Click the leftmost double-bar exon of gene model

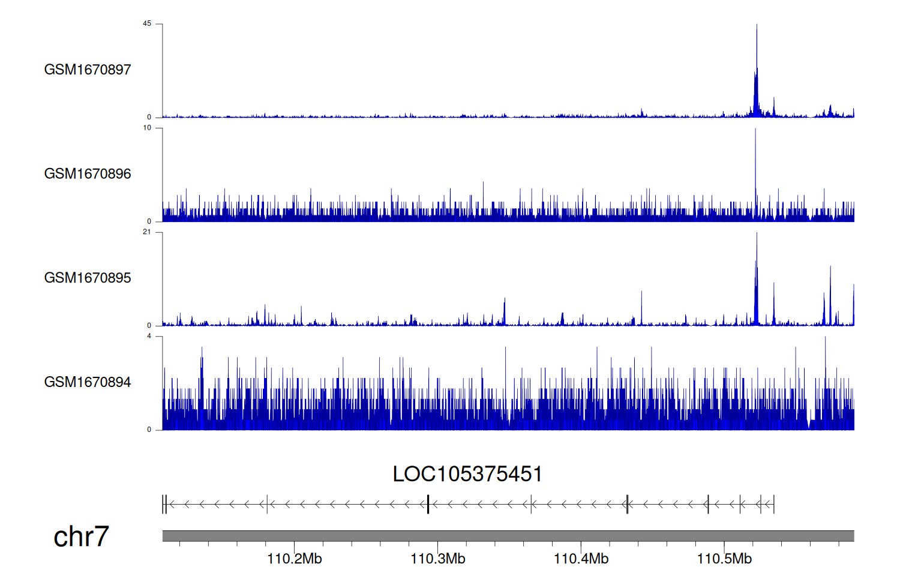coord(164,504)
